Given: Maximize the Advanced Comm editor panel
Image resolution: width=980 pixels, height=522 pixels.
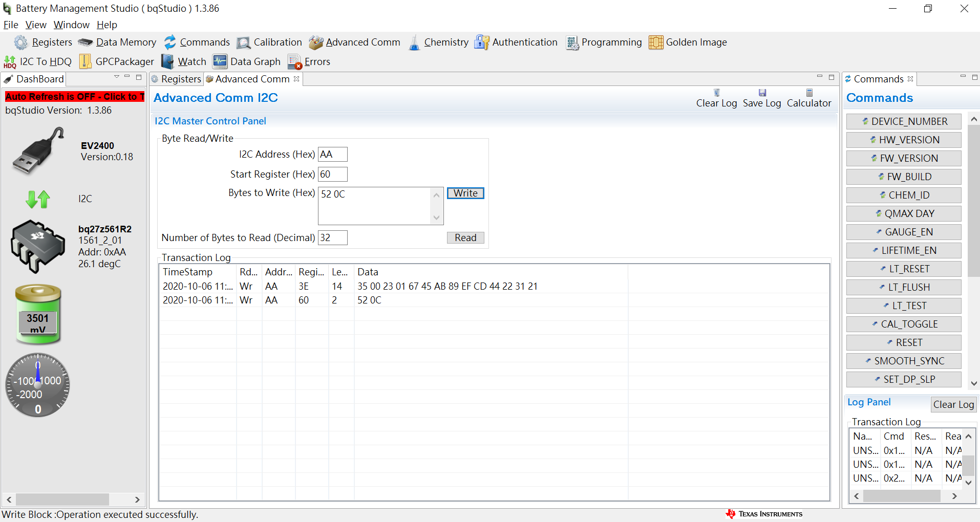Looking at the screenshot, I should point(832,77).
